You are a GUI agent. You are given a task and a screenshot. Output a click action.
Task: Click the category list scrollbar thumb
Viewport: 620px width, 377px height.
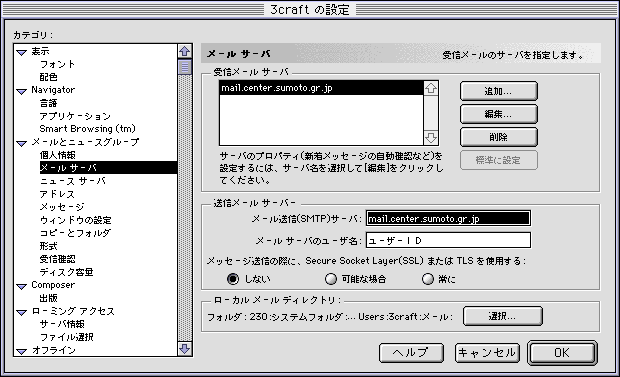click(185, 67)
